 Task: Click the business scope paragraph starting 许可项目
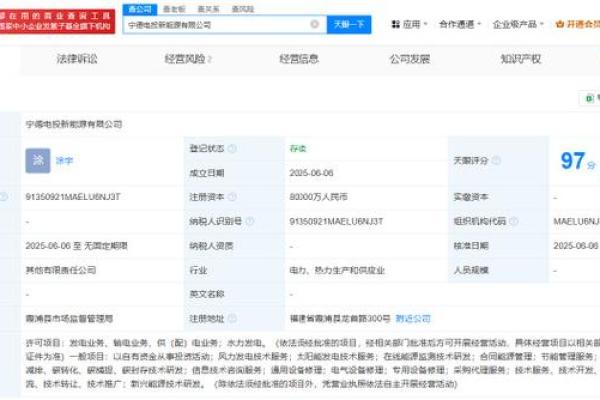312,363
